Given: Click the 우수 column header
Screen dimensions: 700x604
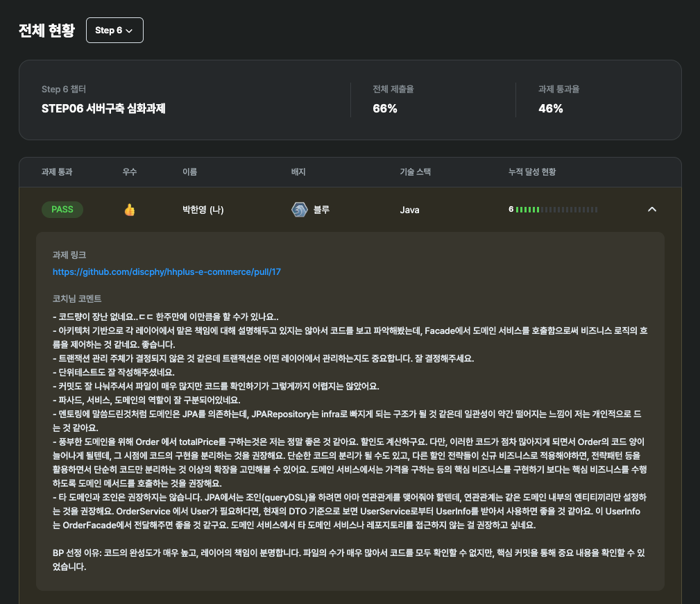Looking at the screenshot, I should pyautogui.click(x=130, y=172).
